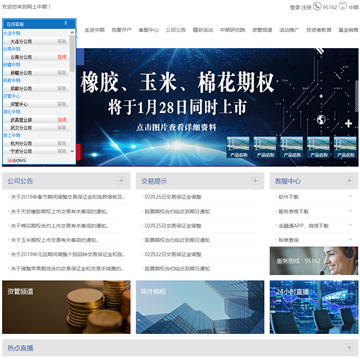Image resolution: width=360 pixels, height=360 pixels.
Task: Click arrow icon next to 金融通APP、微信下载
Action: [x=349, y=225]
